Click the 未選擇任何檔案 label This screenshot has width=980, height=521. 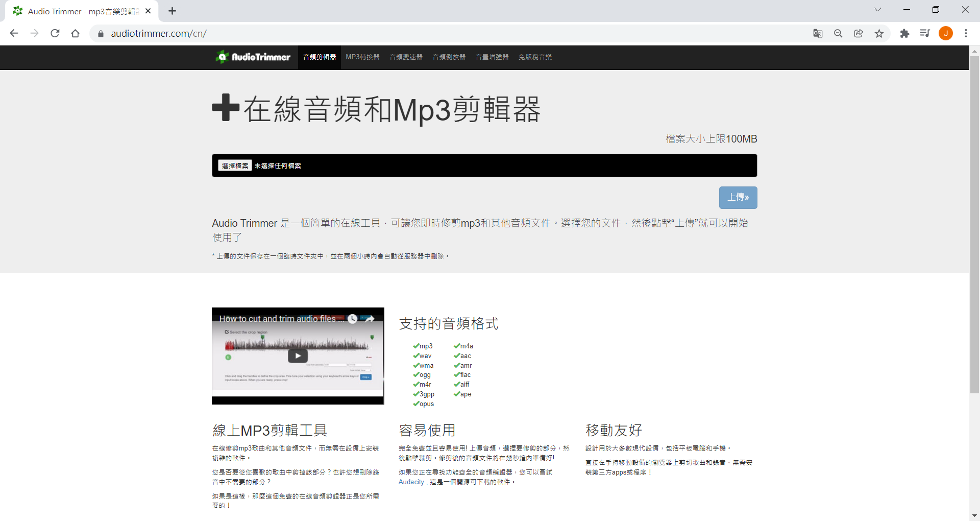click(278, 166)
